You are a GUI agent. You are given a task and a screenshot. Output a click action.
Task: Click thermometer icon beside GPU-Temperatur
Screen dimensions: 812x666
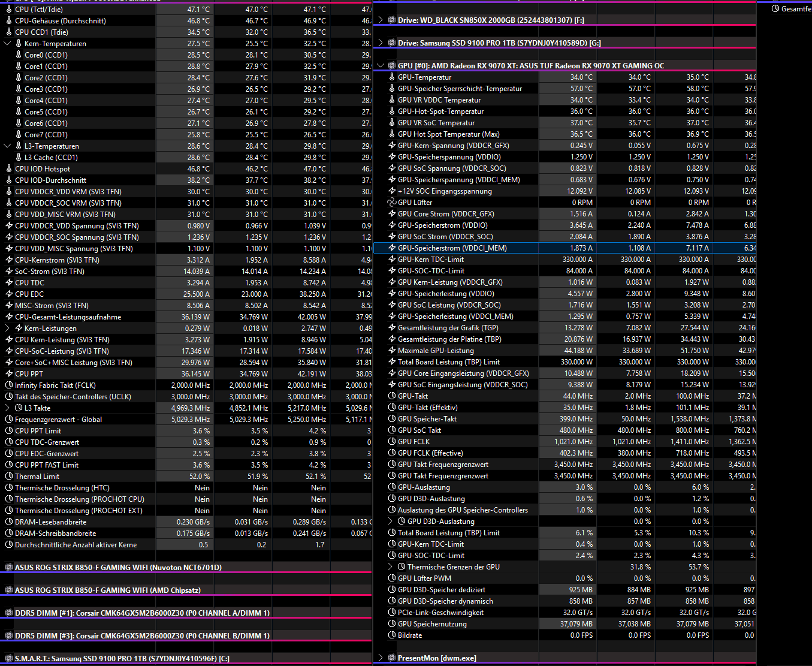pyautogui.click(x=392, y=77)
